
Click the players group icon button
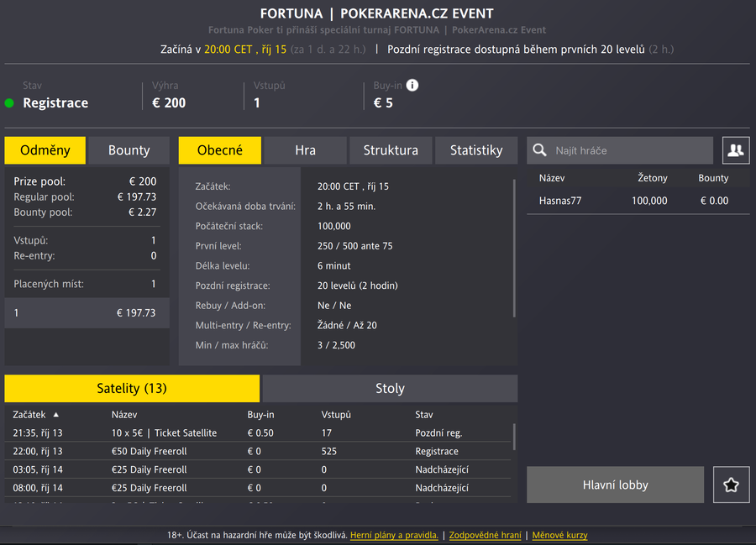[x=736, y=150]
